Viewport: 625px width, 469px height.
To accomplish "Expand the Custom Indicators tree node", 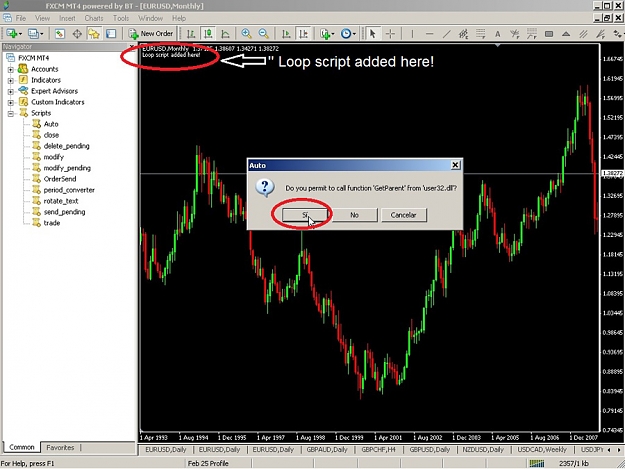I will click(x=11, y=102).
